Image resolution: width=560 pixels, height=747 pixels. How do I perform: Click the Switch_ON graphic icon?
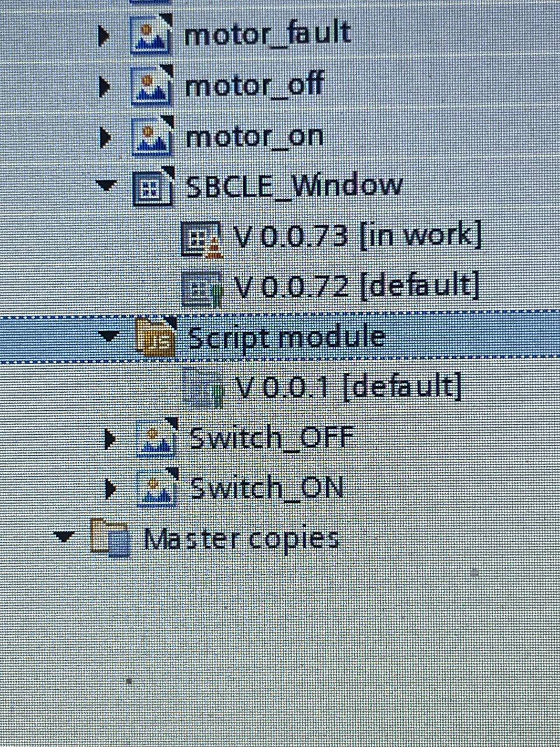point(157,488)
